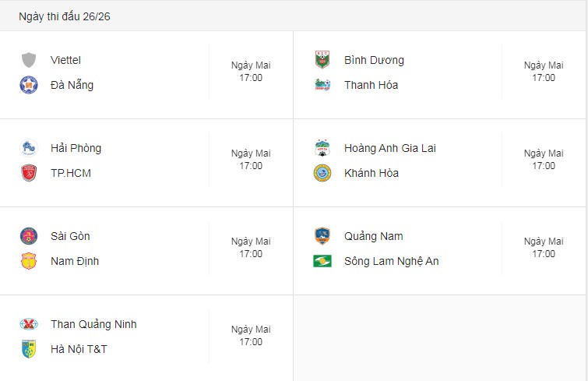Image resolution: width=588 pixels, height=381 pixels.
Task: Click the Ngày thi đấu 26/26 header
Action: coord(65,16)
